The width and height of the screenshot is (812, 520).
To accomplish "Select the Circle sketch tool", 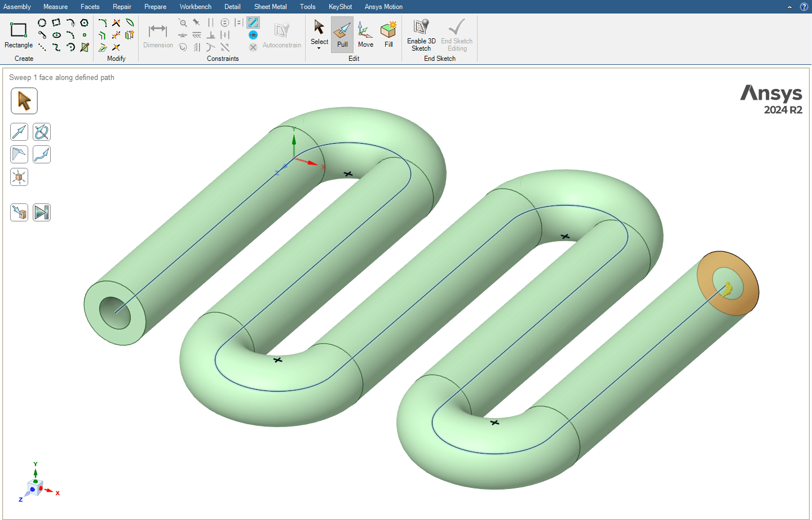I will [42, 23].
